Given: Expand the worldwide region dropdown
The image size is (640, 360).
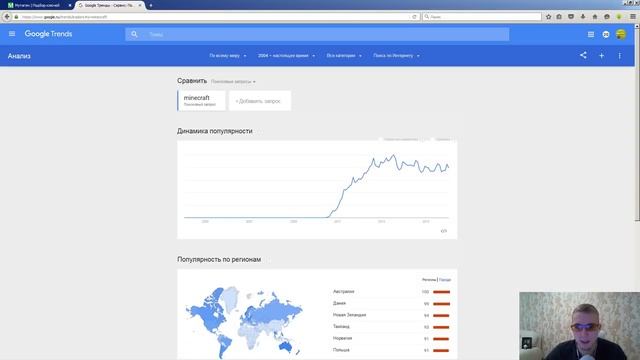Looking at the screenshot, I should 228,56.
